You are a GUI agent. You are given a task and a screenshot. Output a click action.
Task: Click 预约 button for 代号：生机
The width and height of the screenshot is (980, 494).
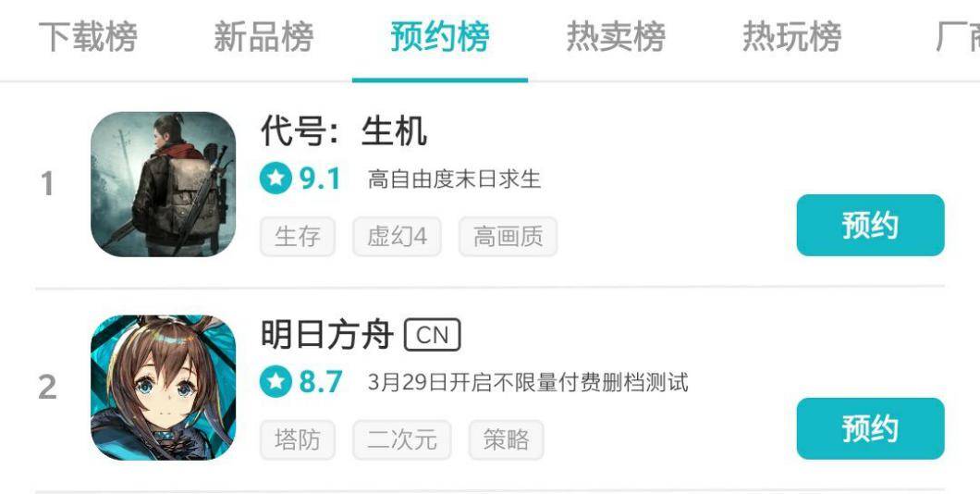[870, 225]
